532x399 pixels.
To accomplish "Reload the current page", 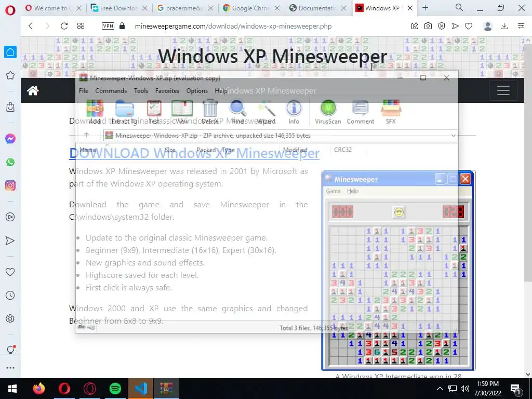I will [64, 26].
